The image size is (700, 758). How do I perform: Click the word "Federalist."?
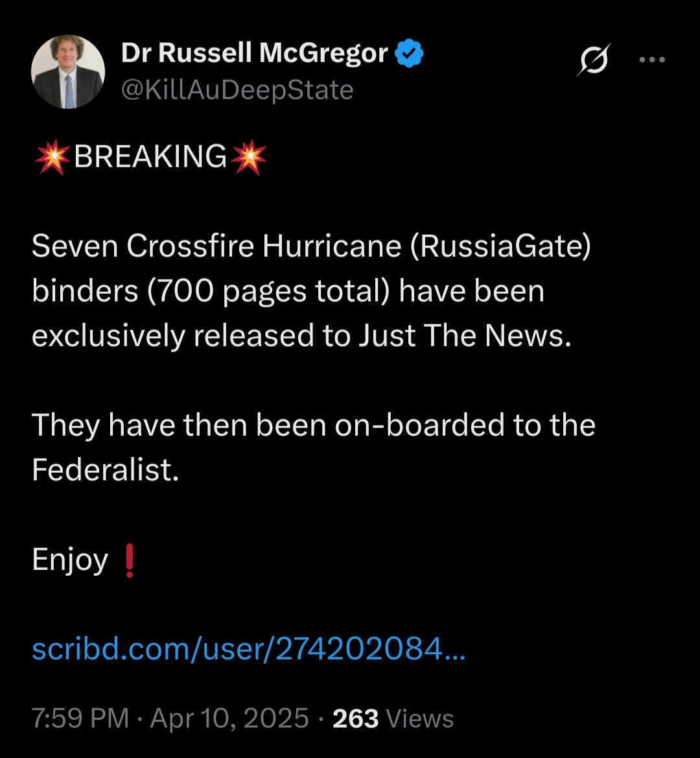(x=105, y=470)
